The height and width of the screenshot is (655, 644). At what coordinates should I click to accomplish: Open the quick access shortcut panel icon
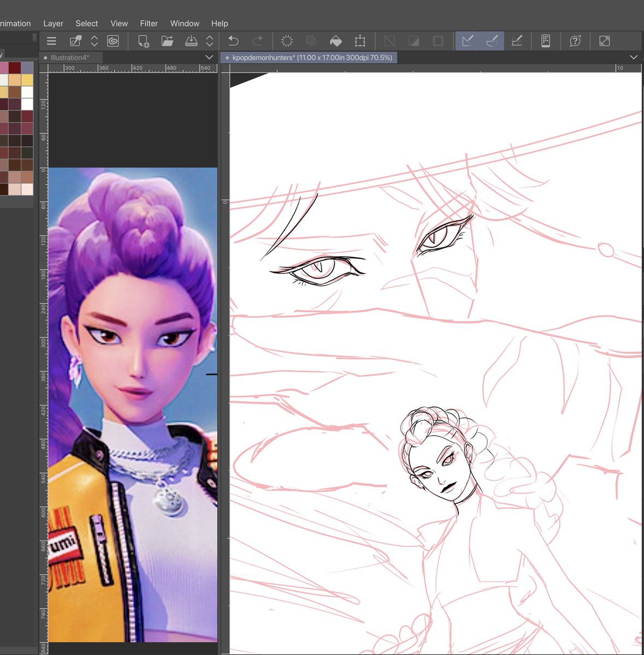(x=546, y=41)
